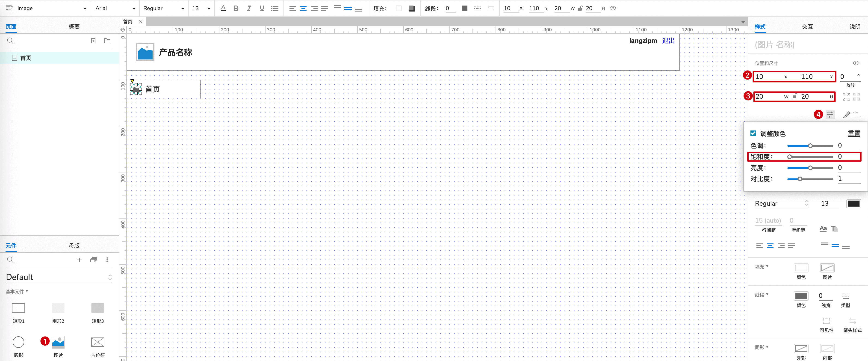Click the bullet list icon in toolbar
The width and height of the screenshot is (868, 361).
(275, 9)
